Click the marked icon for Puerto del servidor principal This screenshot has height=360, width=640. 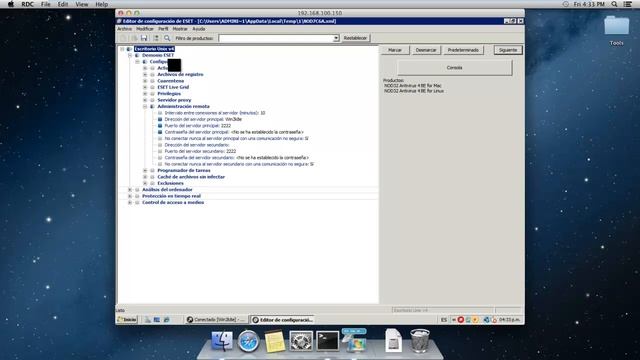pyautogui.click(x=160, y=126)
